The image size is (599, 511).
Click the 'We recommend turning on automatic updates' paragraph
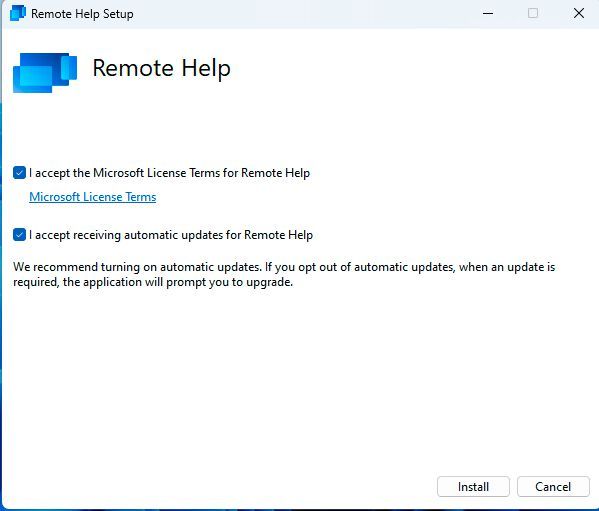284,274
